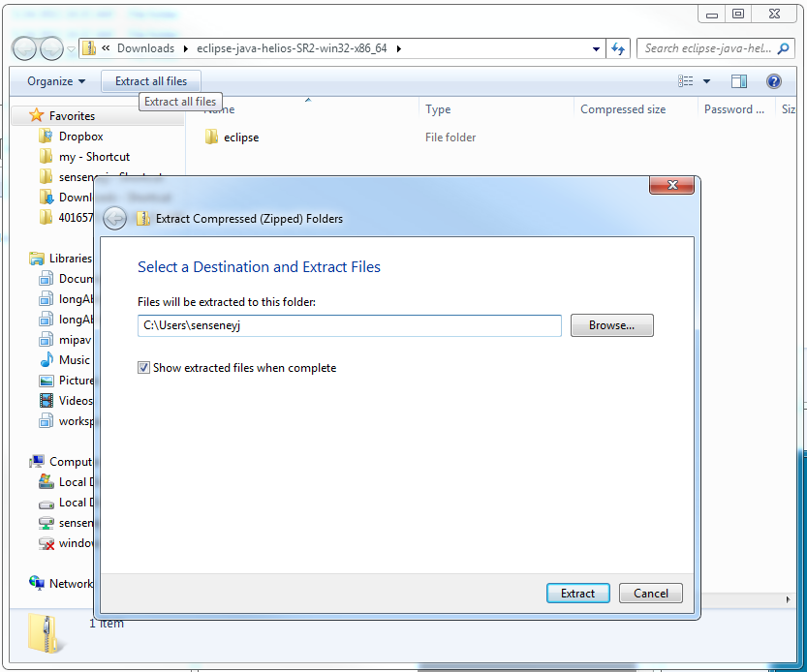This screenshot has width=807, height=672.
Task: Cancel the extraction dialog
Action: 650,594
